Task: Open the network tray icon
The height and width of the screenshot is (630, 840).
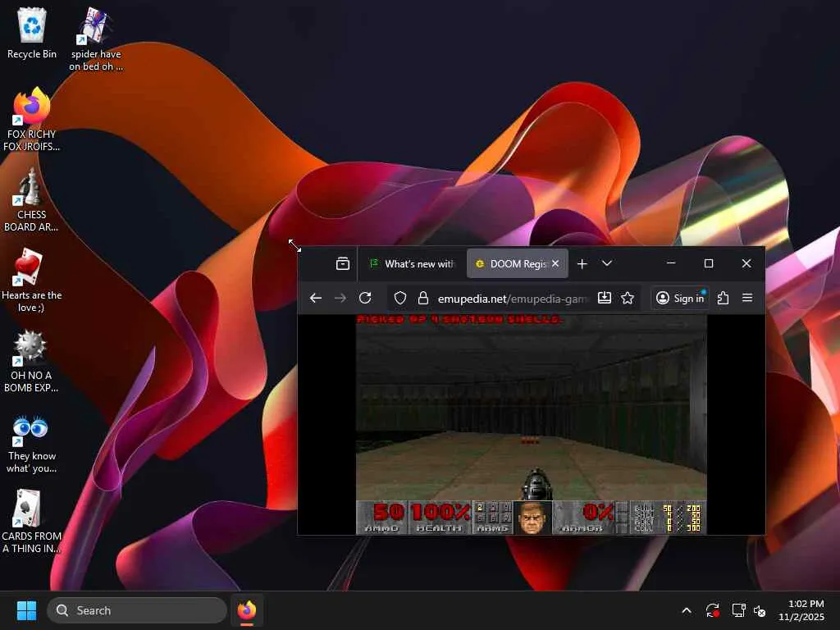Action: pyautogui.click(x=739, y=610)
